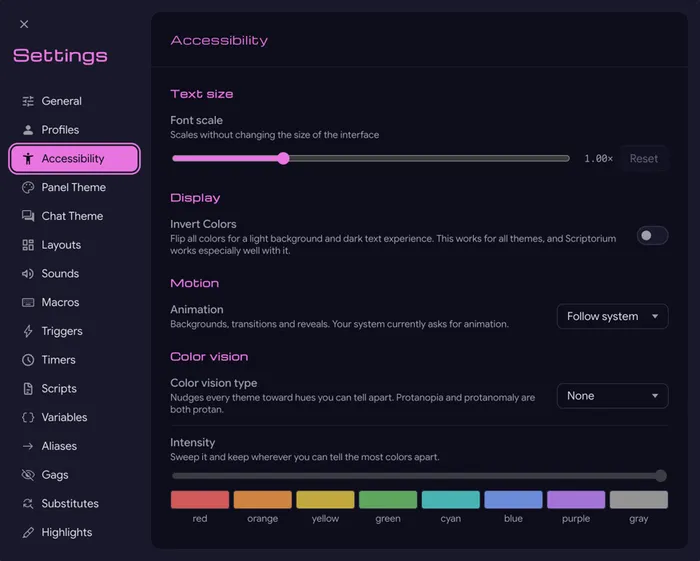Select Sounds in sidebar
Viewport: 700px width, 561px height.
pyautogui.click(x=75, y=274)
